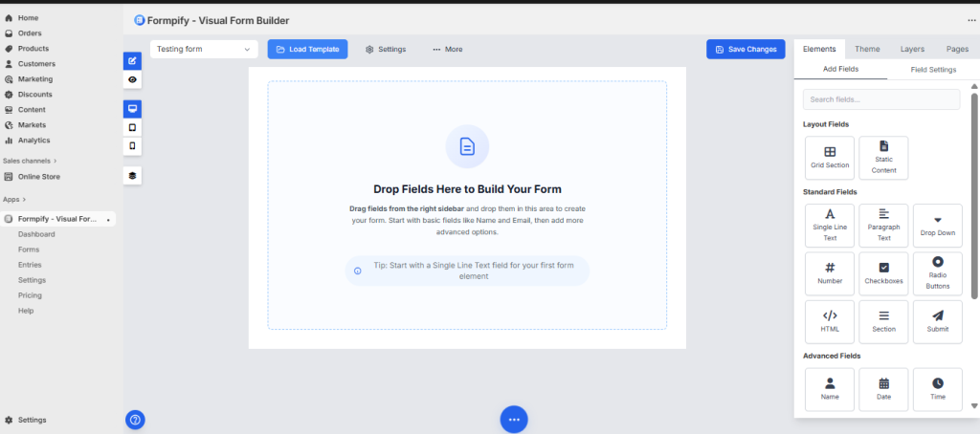
Task: Switch to mobile phone view mode
Action: [x=132, y=146]
